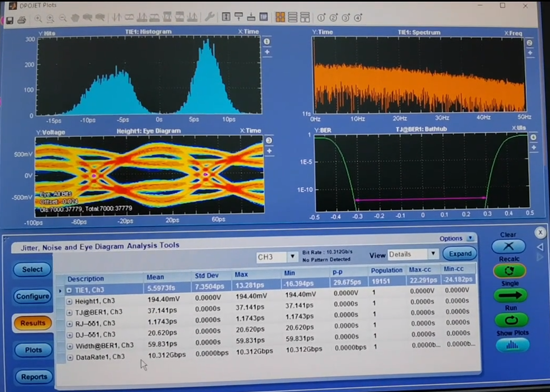Click the toolbar's numbered 1 plot icon
Image resolution: width=550 pixels, height=392 pixels.
(x=321, y=17)
